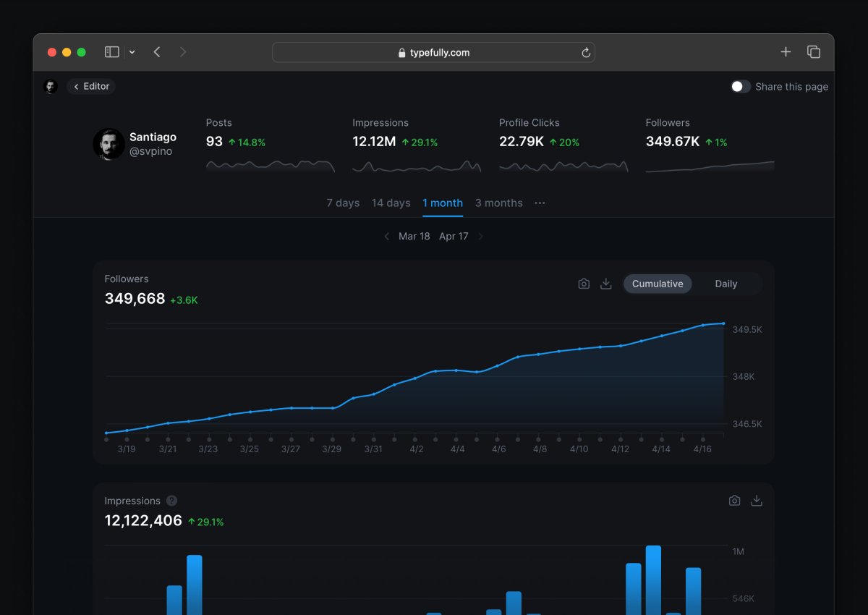The height and width of the screenshot is (615, 868).
Task: Download the Impressions chart data
Action: 757,500
